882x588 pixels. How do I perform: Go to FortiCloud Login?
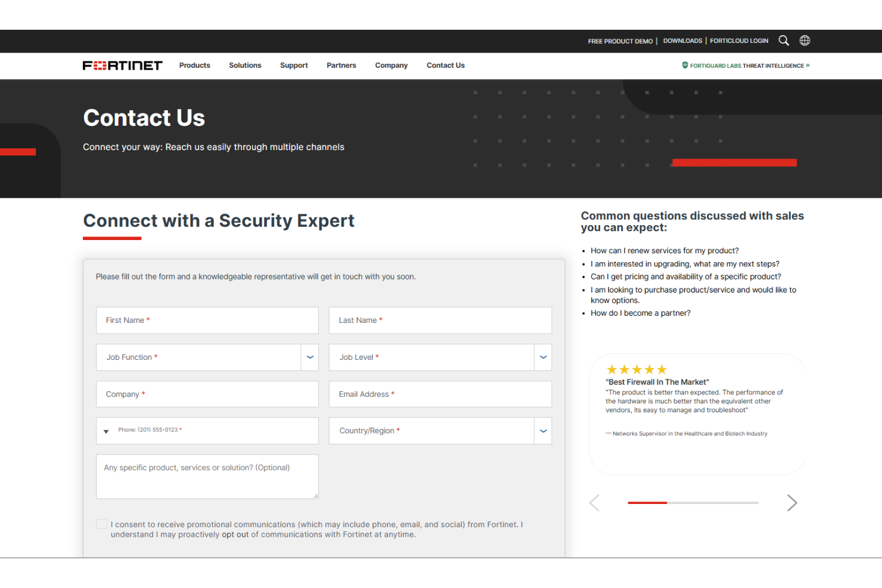click(739, 41)
